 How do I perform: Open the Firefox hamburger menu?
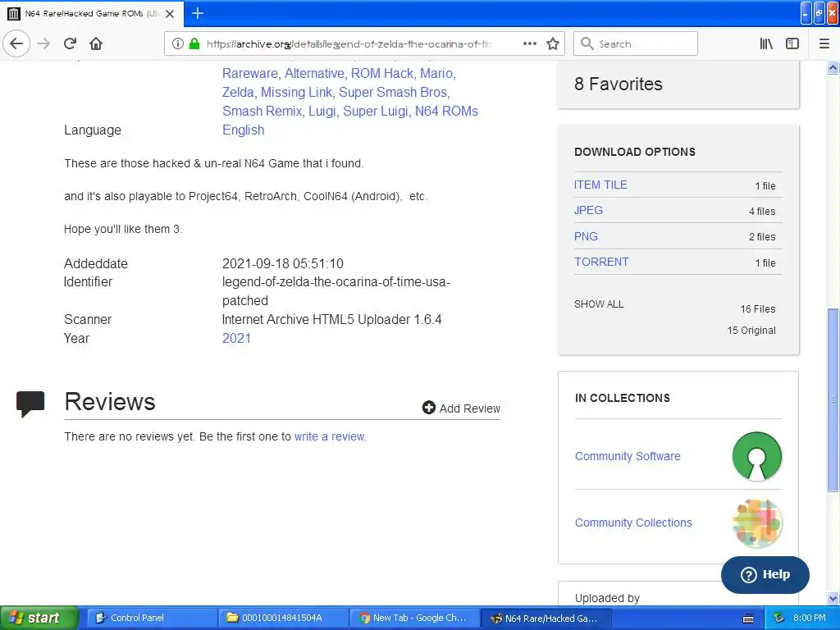824,43
